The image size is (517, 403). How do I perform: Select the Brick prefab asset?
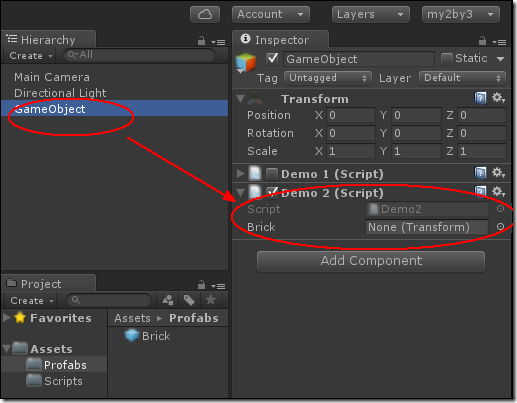tap(147, 336)
